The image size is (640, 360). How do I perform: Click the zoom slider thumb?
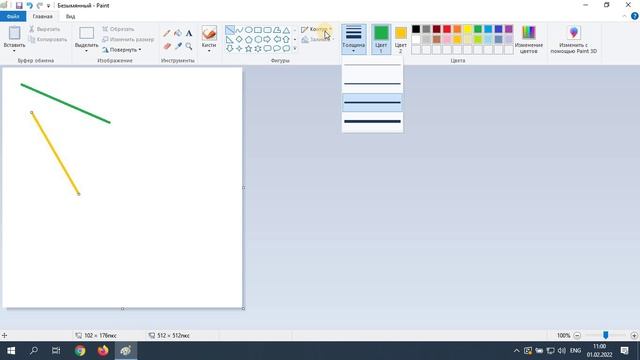click(x=606, y=335)
